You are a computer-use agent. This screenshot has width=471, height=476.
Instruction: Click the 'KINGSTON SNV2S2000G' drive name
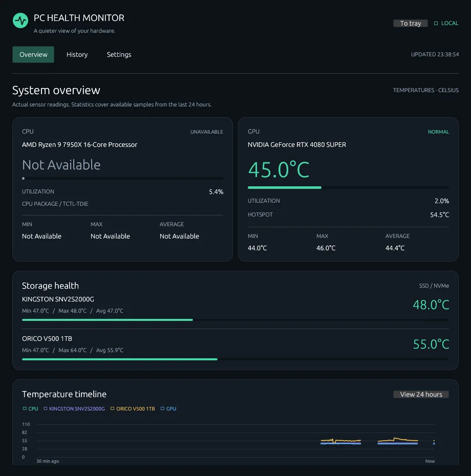click(x=58, y=299)
